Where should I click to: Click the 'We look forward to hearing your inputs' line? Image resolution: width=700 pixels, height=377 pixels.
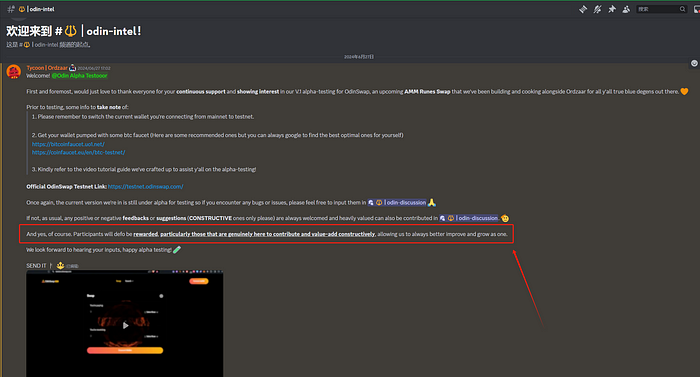coord(99,250)
